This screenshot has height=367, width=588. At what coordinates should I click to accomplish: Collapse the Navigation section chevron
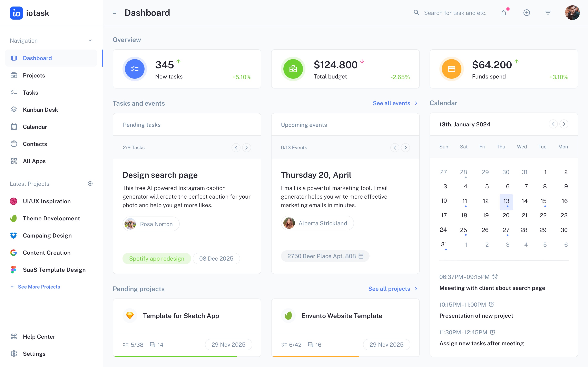[90, 41]
